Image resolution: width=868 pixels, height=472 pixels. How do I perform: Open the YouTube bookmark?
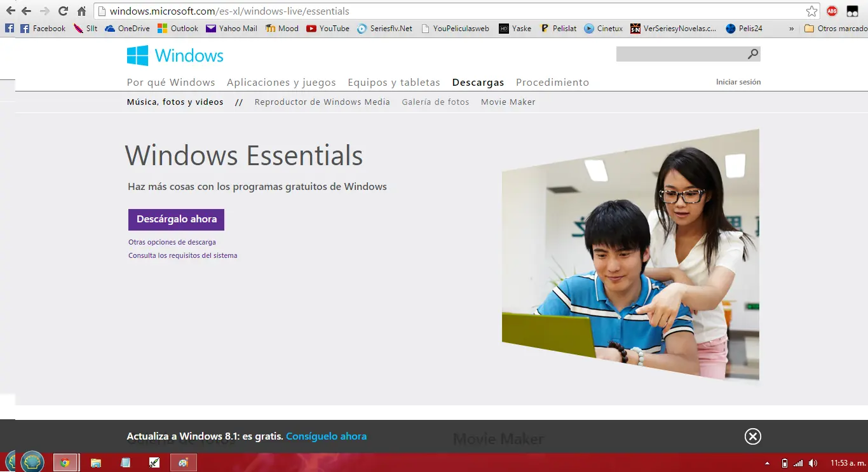pos(328,29)
